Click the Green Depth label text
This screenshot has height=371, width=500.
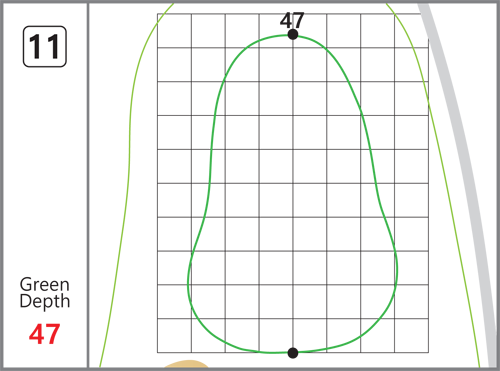click(x=45, y=293)
